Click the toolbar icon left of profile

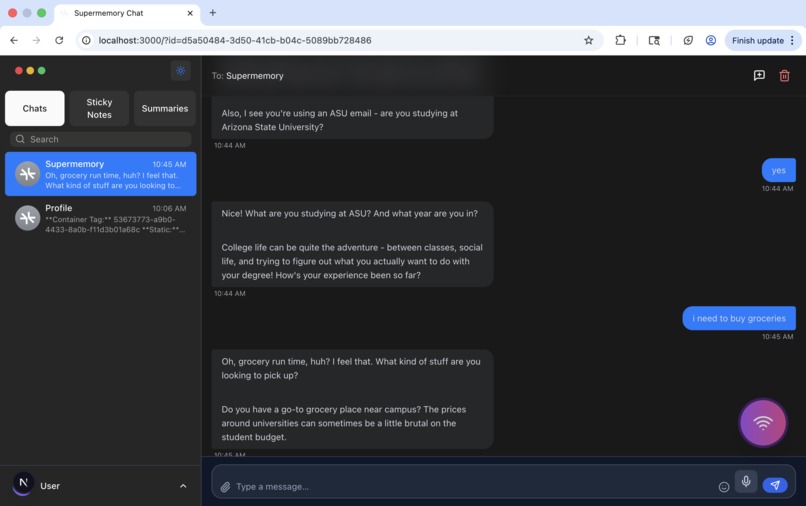(688, 40)
